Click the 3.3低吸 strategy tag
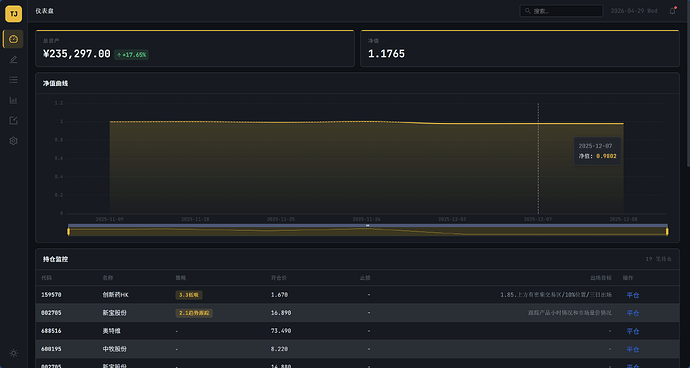 tap(189, 295)
